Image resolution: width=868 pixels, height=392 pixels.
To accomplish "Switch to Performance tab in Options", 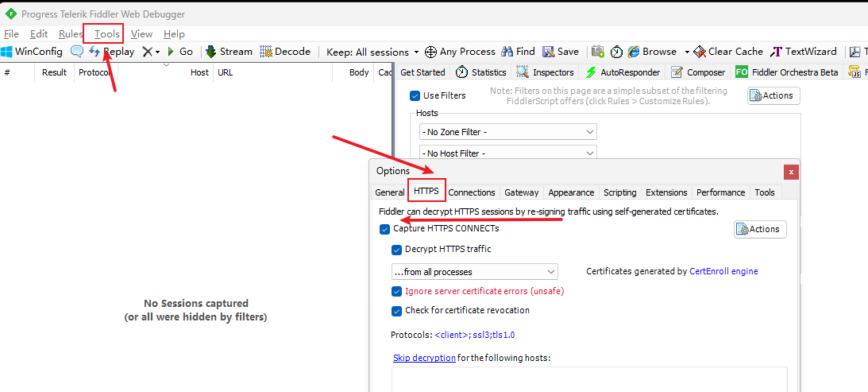I will [721, 192].
